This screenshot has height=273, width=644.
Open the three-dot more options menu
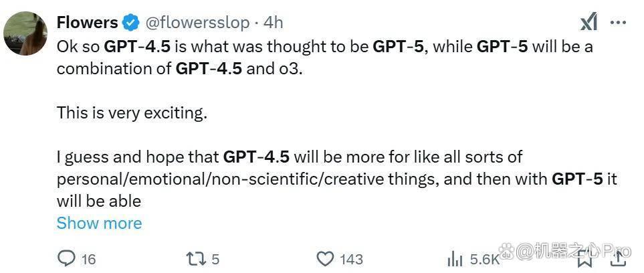618,23
